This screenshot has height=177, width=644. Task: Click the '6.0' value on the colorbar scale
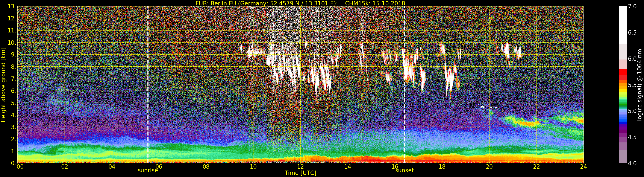tap(632, 59)
